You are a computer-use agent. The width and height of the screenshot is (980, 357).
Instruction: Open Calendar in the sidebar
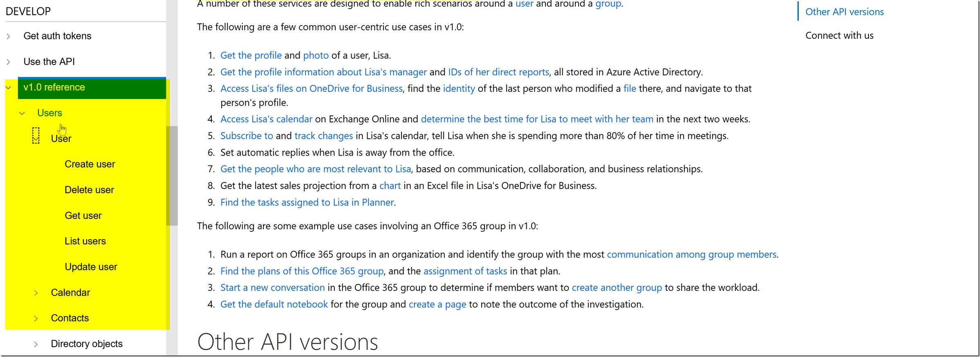(70, 293)
